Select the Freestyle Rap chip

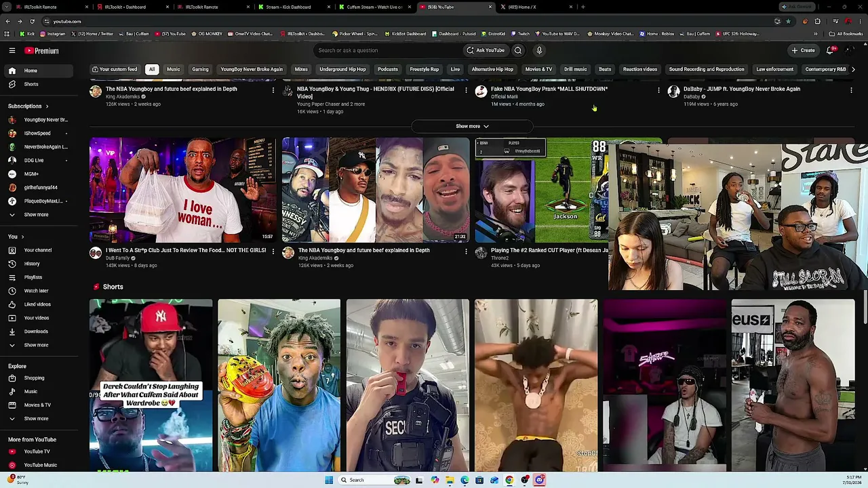[x=425, y=69]
